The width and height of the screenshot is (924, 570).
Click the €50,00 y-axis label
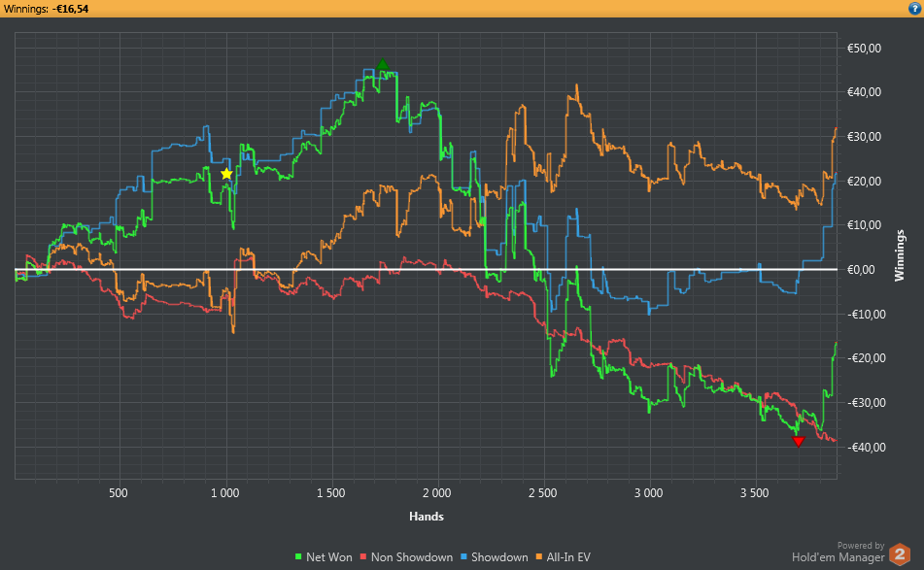pyautogui.click(x=864, y=49)
